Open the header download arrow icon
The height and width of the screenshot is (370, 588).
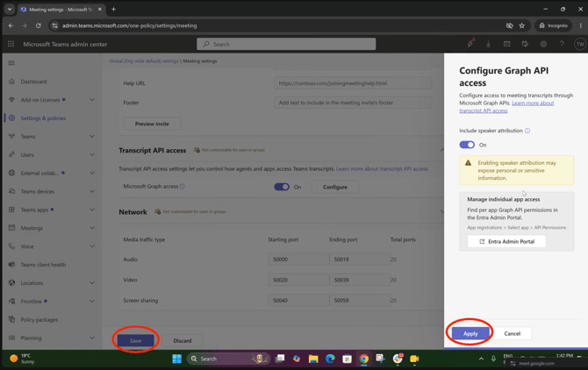click(488, 44)
